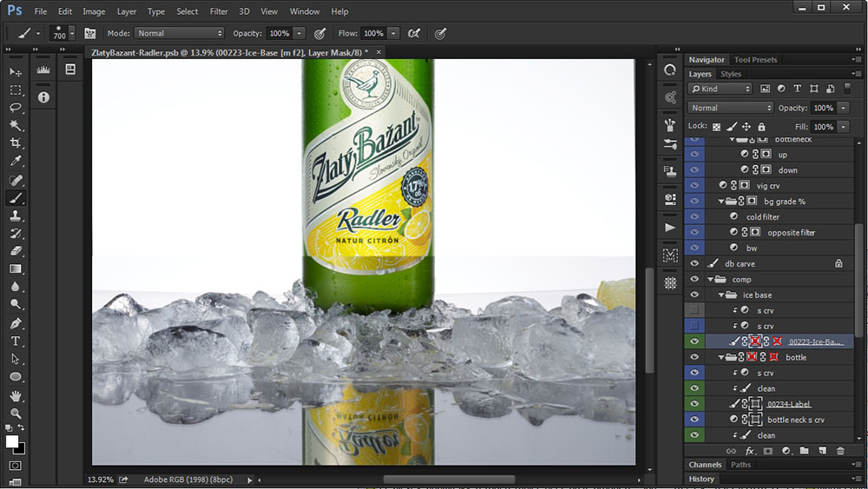Image resolution: width=868 pixels, height=489 pixels.
Task: Select the Crop tool
Action: [x=16, y=143]
